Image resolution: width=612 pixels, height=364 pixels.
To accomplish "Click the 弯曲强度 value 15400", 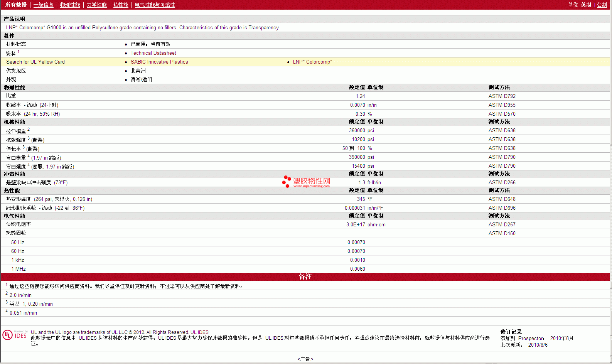I will point(358,166).
